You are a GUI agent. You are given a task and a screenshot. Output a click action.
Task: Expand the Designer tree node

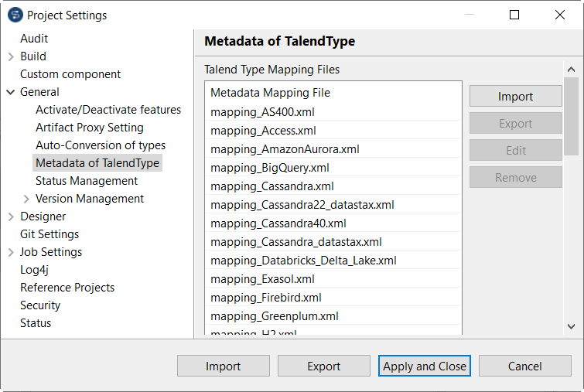click(11, 216)
